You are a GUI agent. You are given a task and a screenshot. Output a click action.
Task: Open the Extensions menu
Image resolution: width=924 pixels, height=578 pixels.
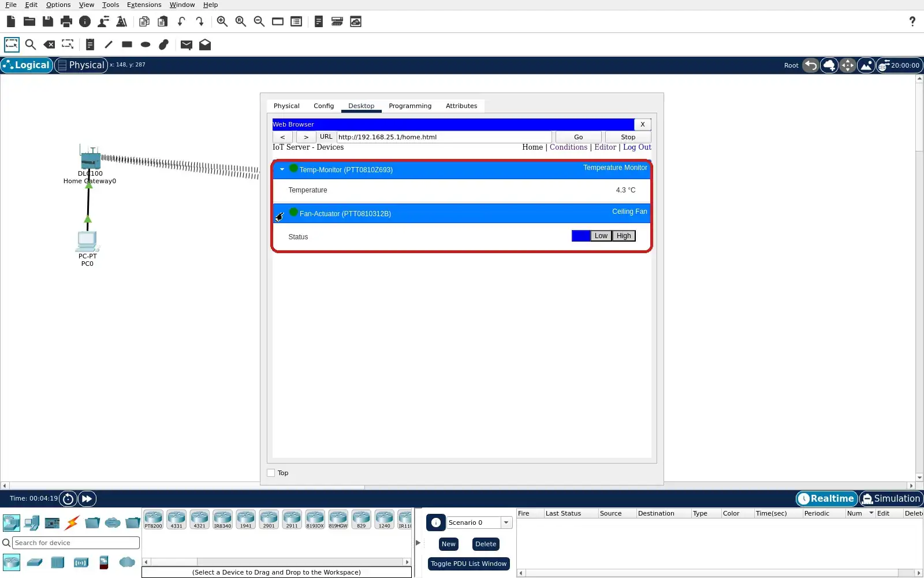tap(144, 5)
